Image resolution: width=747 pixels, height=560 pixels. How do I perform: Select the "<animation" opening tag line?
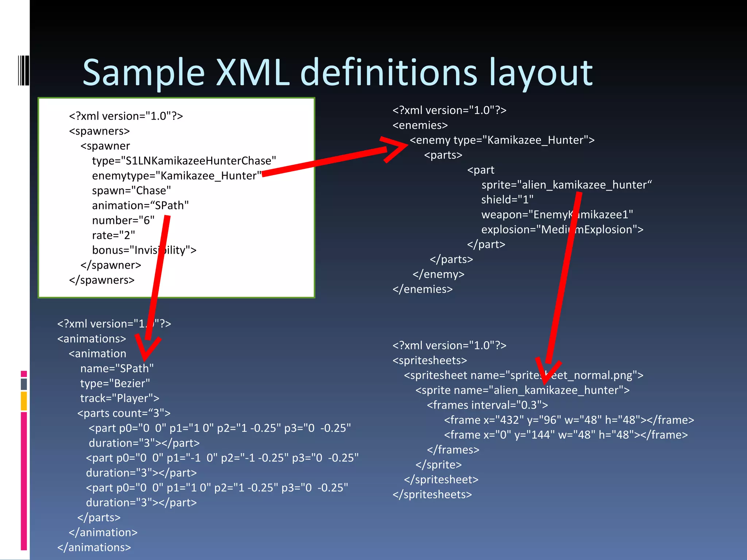point(97,354)
